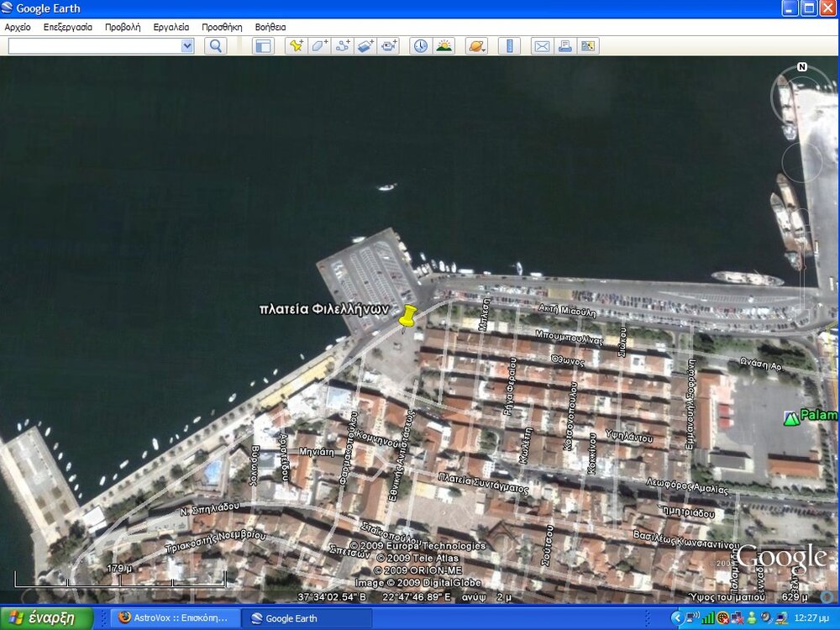Select the ruler measurement tool
Image resolution: width=840 pixels, height=630 pixels.
pos(509,46)
